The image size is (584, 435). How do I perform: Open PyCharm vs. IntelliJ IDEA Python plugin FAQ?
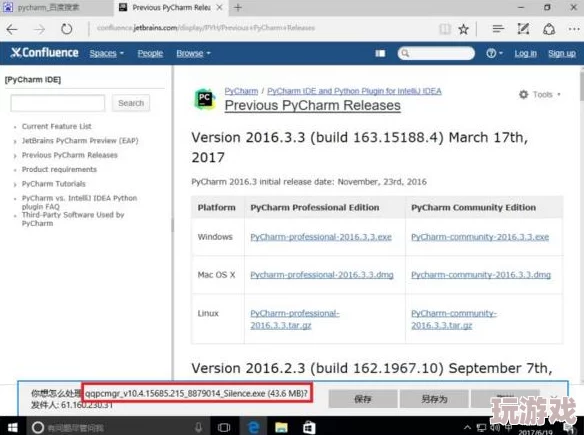click(79, 202)
